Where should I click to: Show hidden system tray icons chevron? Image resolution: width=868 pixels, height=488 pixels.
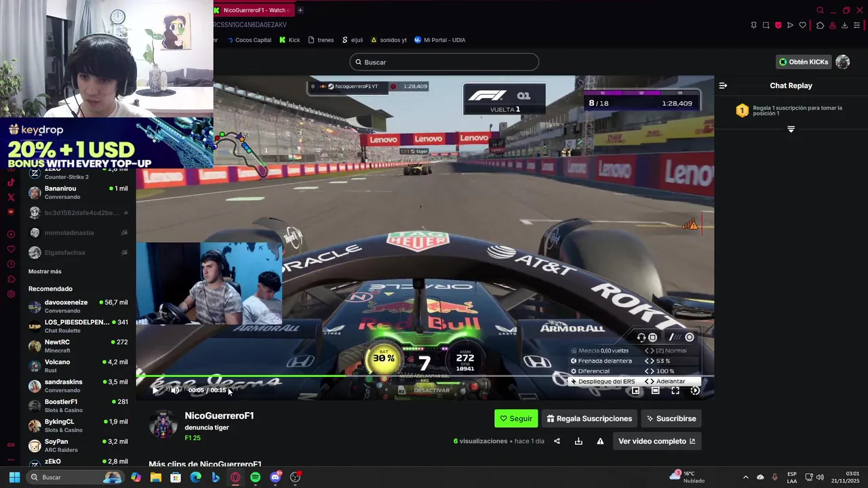pyautogui.click(x=745, y=477)
